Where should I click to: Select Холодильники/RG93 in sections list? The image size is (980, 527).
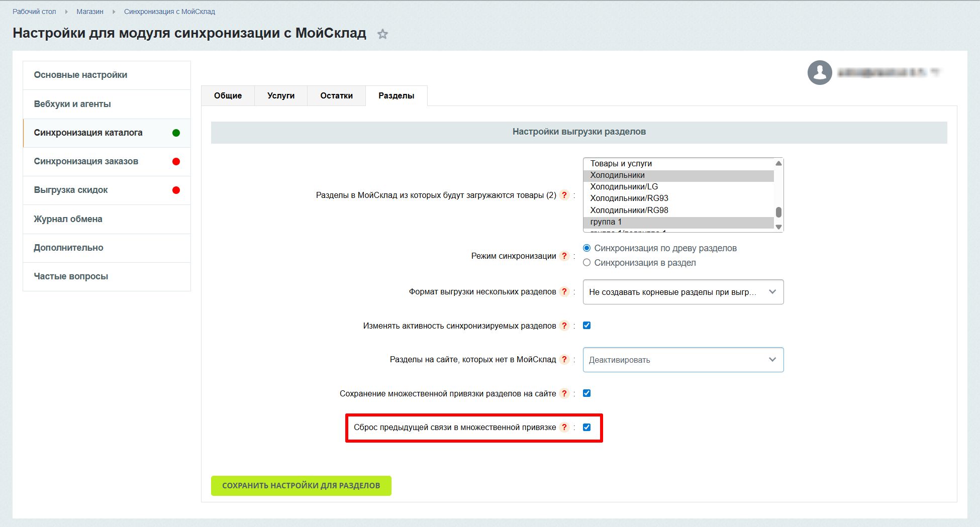tap(678, 198)
